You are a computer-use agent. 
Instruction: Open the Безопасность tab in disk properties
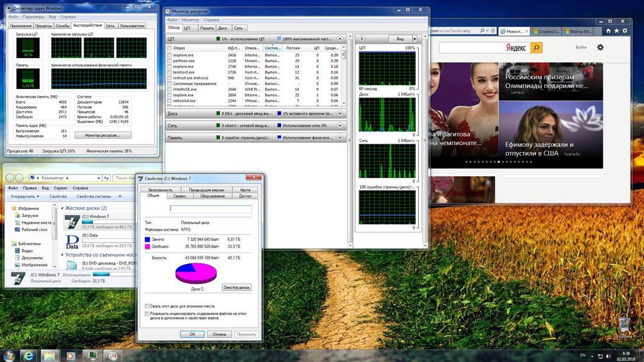click(x=161, y=190)
